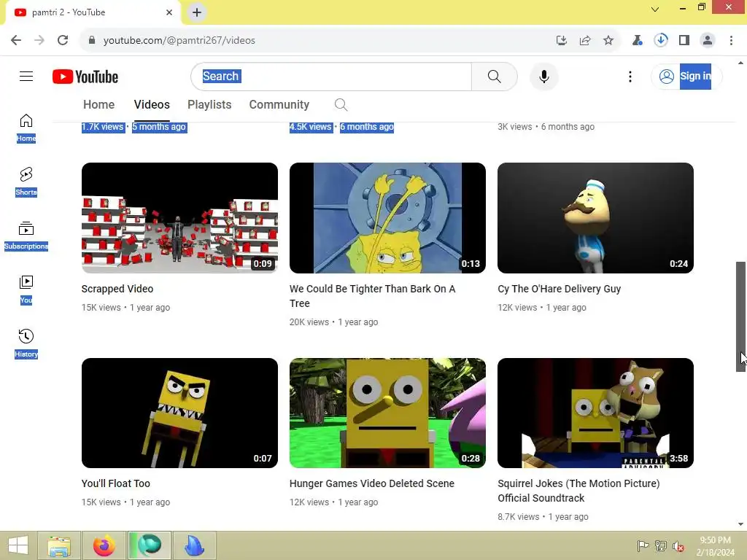Open Subscriptions in the sidebar
Screen dimensions: 747x560
click(x=26, y=236)
